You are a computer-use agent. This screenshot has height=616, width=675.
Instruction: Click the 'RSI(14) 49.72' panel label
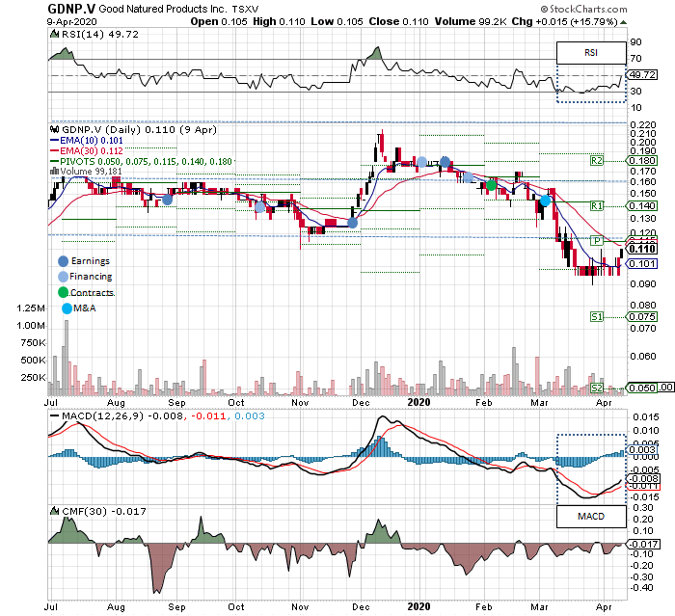pyautogui.click(x=100, y=34)
